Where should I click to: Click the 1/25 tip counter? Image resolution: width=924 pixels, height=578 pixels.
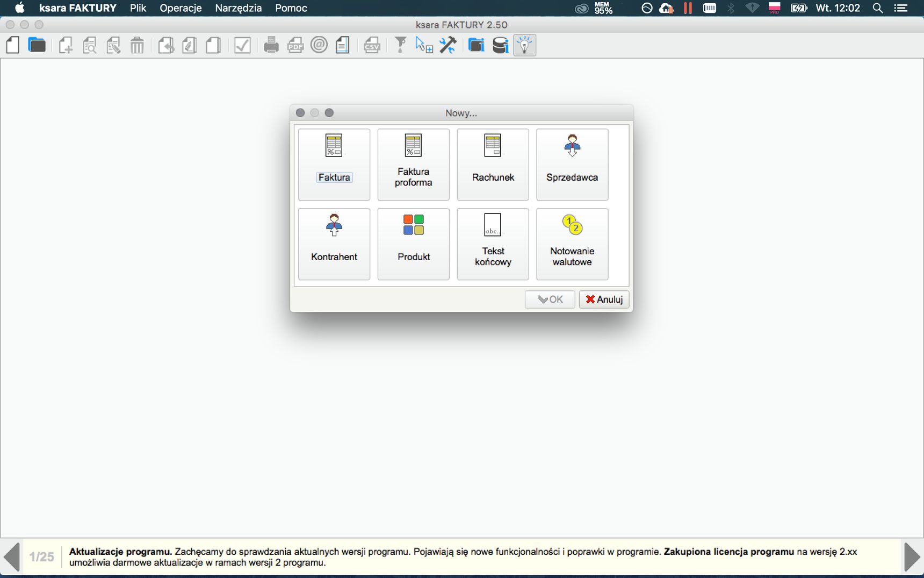pyautogui.click(x=42, y=557)
